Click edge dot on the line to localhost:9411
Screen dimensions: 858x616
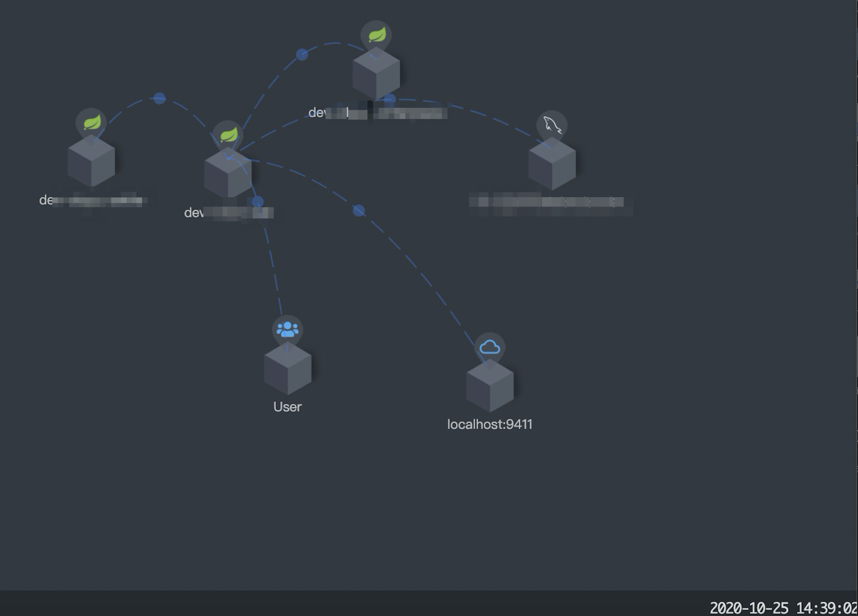tap(359, 211)
